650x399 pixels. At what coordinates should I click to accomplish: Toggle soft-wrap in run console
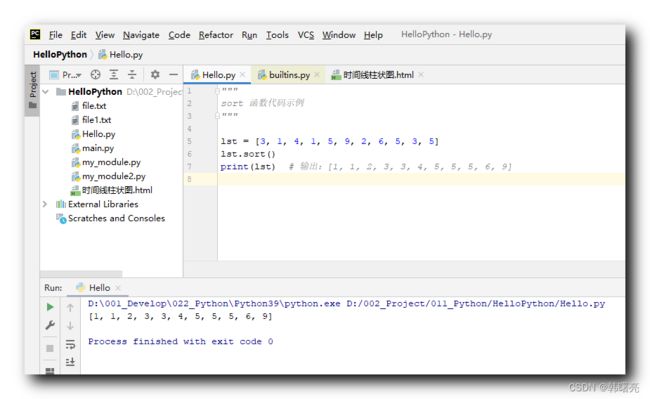pos(70,344)
